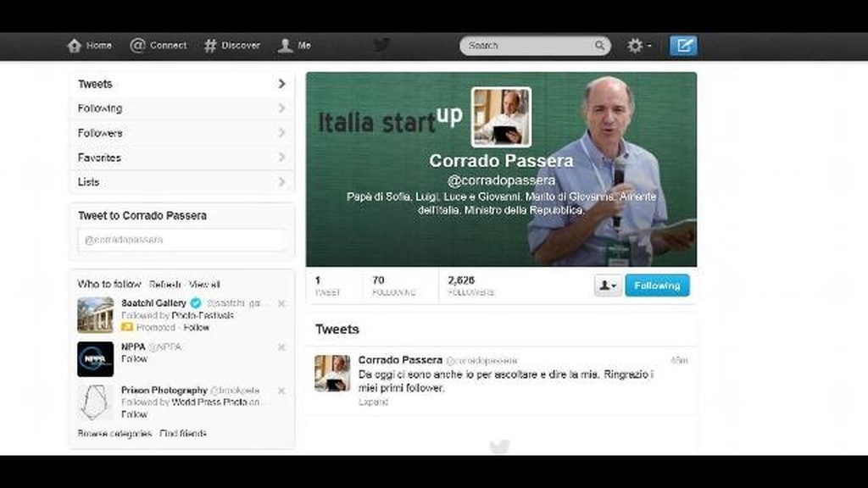Open the Connect at-sign icon
Image resolution: width=868 pixels, height=488 pixels.
(x=137, y=46)
